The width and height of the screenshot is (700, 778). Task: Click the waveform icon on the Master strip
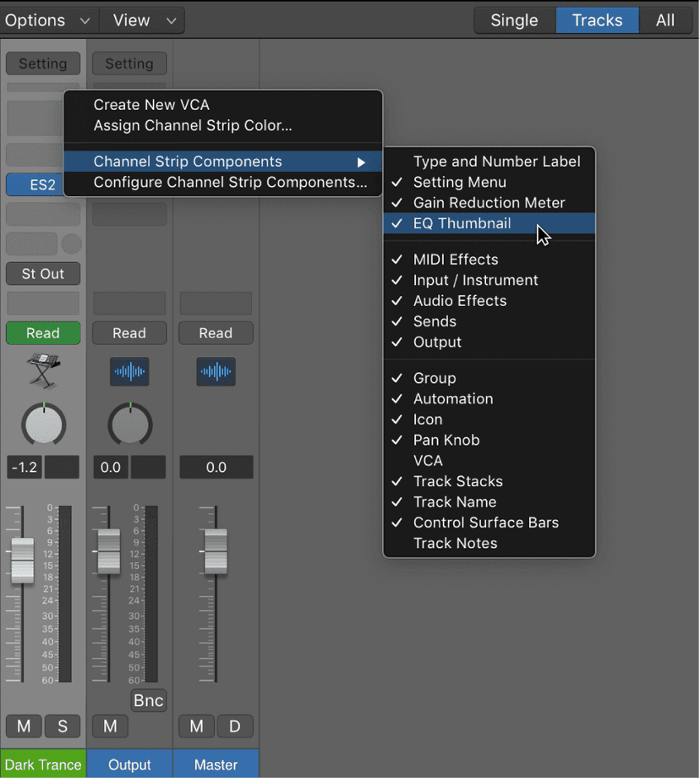[x=216, y=371]
